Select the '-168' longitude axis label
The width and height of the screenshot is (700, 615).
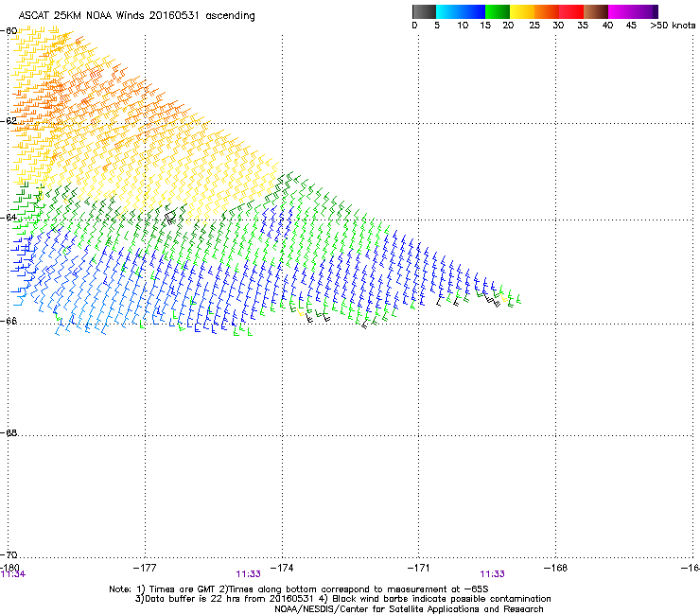pos(555,568)
